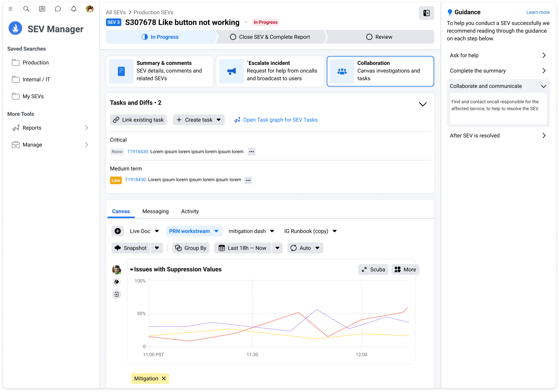Click the export icon below tag icon

pyautogui.click(x=116, y=294)
